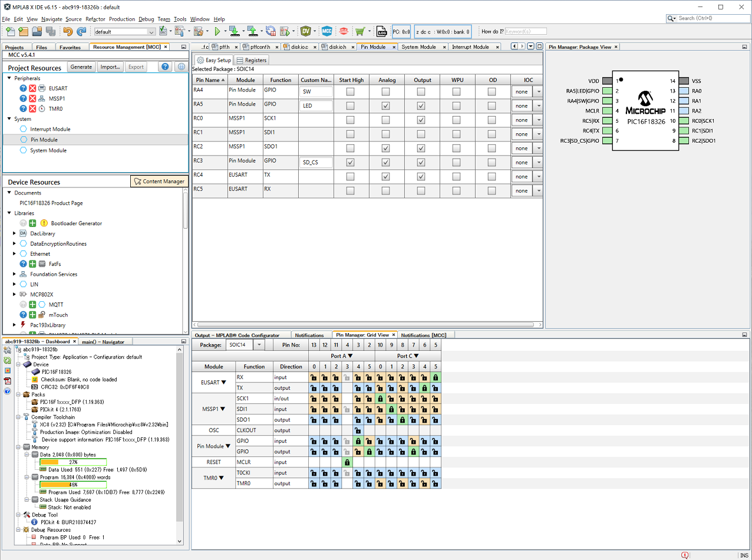Remove EUSART using its red X

tap(32, 88)
